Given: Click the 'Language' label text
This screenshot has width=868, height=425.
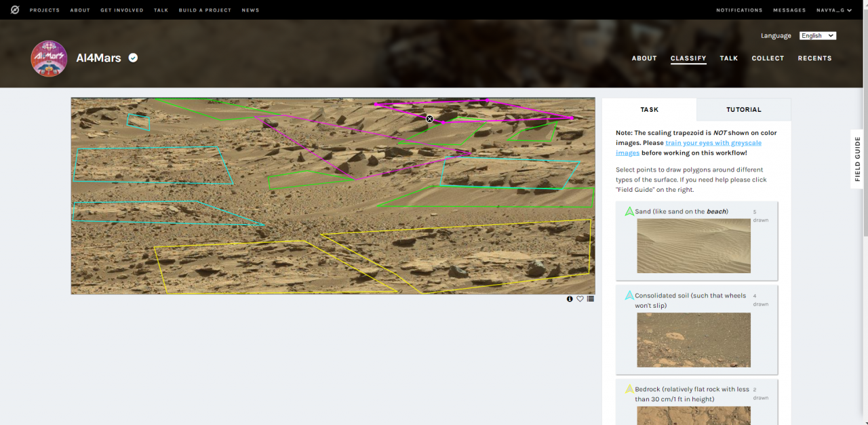Looking at the screenshot, I should pyautogui.click(x=776, y=36).
